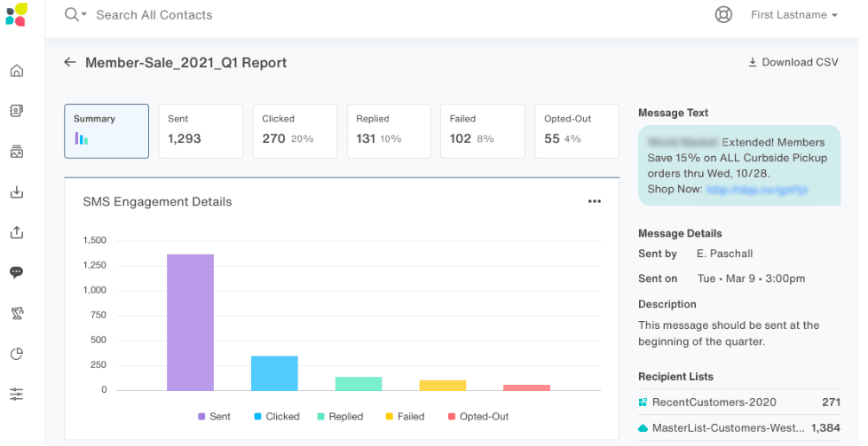
Task: Toggle the Clicked series in chart legend
Action: (x=276, y=417)
